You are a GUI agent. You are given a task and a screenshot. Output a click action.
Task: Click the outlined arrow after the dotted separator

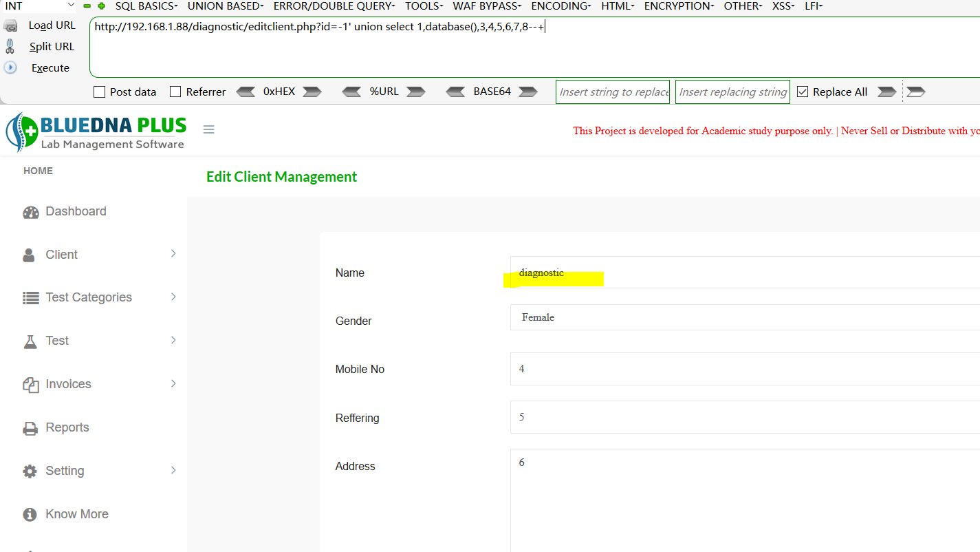click(x=916, y=92)
